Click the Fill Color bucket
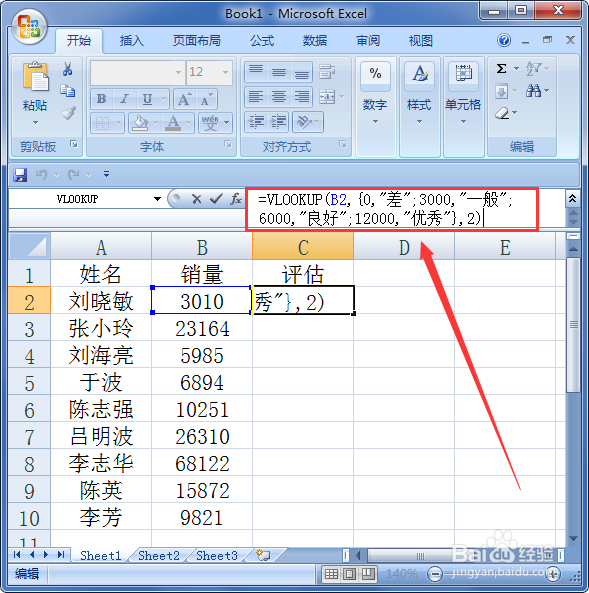 click(140, 123)
